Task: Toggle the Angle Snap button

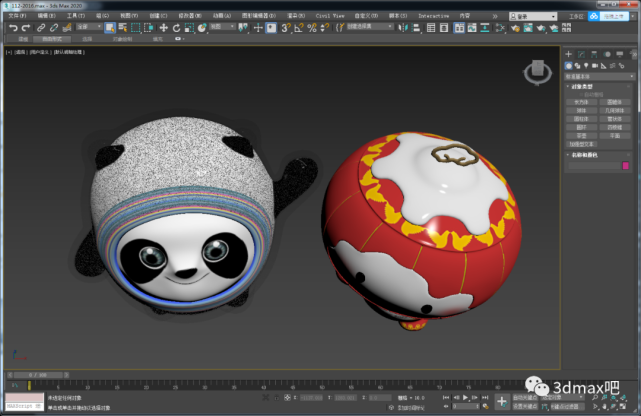Action: click(x=299, y=28)
